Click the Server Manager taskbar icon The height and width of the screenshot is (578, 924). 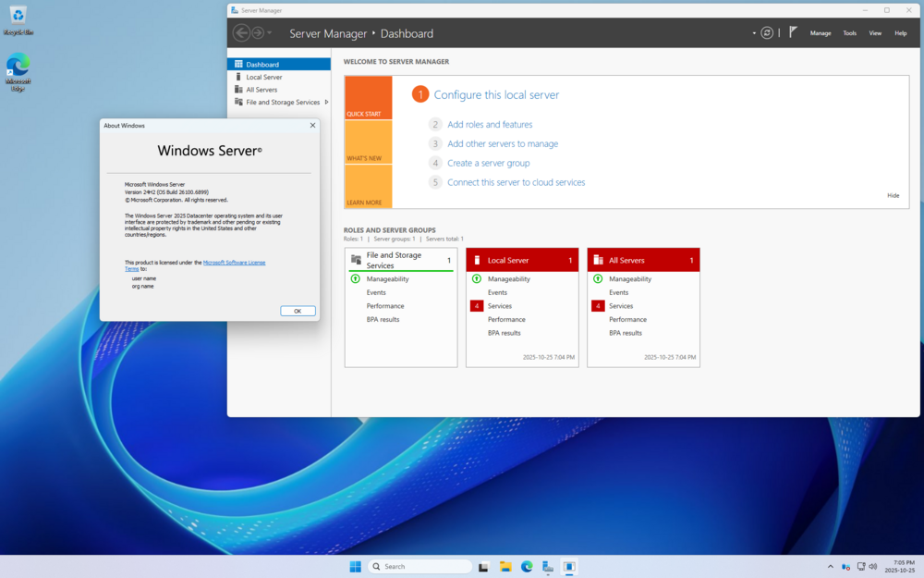[x=548, y=567]
